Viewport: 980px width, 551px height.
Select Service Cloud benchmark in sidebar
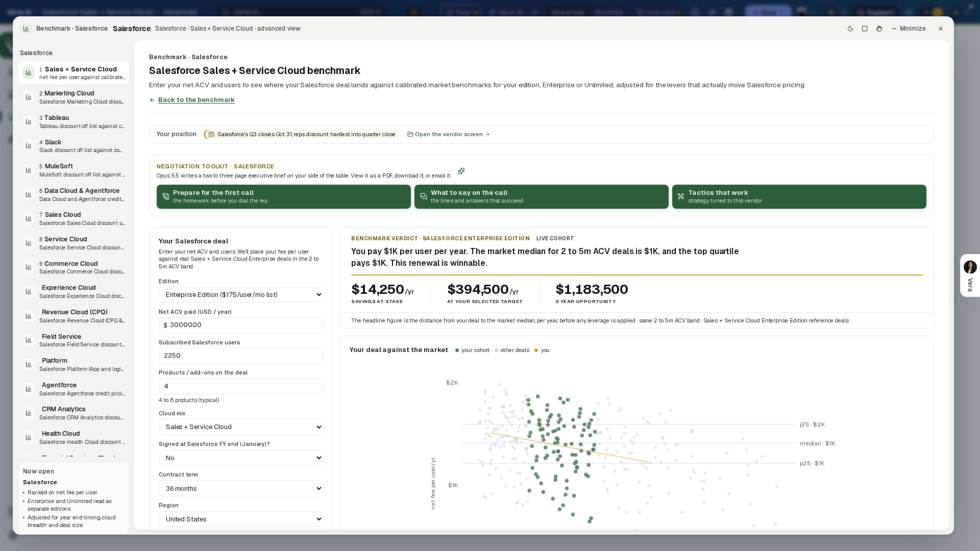73,243
